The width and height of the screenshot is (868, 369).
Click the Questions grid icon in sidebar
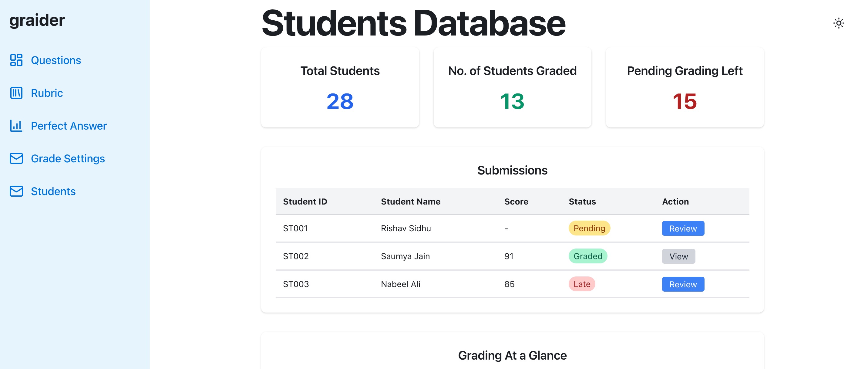tap(16, 60)
